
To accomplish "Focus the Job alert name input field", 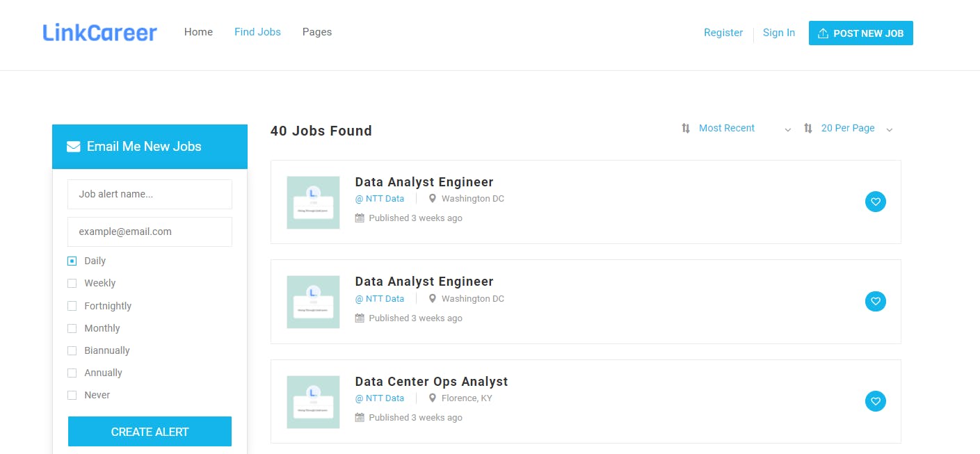I will tap(150, 194).
